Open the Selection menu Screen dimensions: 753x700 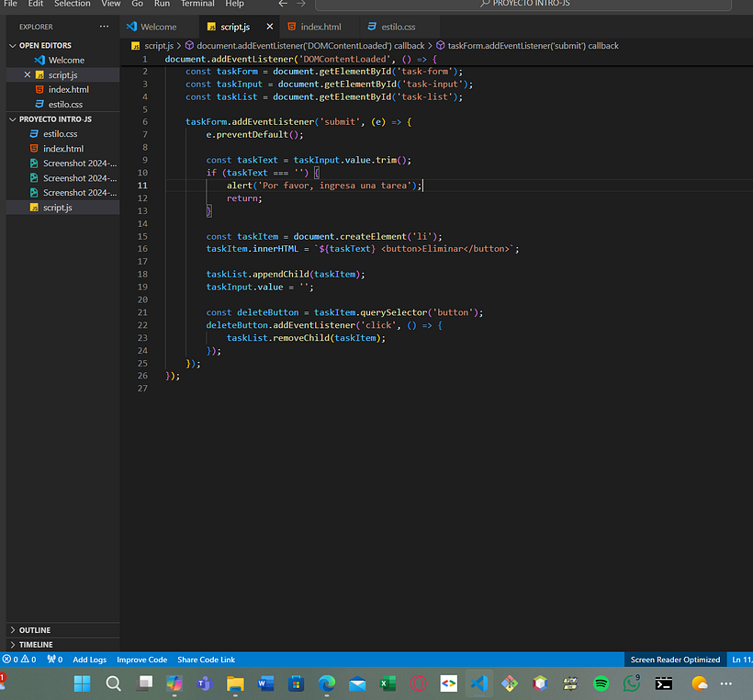[x=72, y=4]
